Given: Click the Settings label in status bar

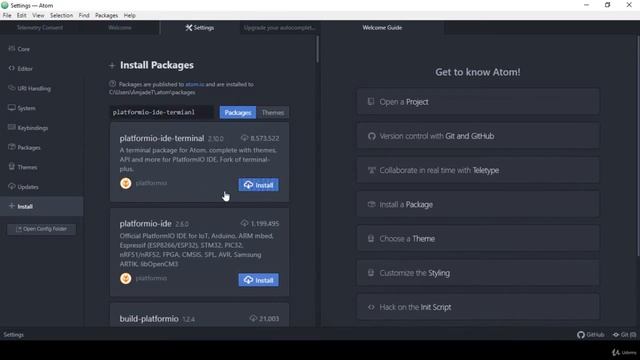Looking at the screenshot, I should (13, 335).
